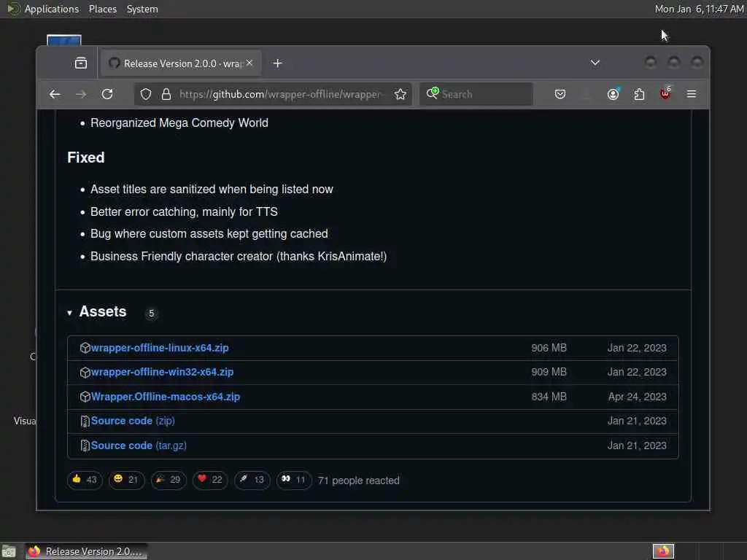Open the tracking protection shield icon
Screen dimensions: 747x560
pyautogui.click(x=146, y=94)
